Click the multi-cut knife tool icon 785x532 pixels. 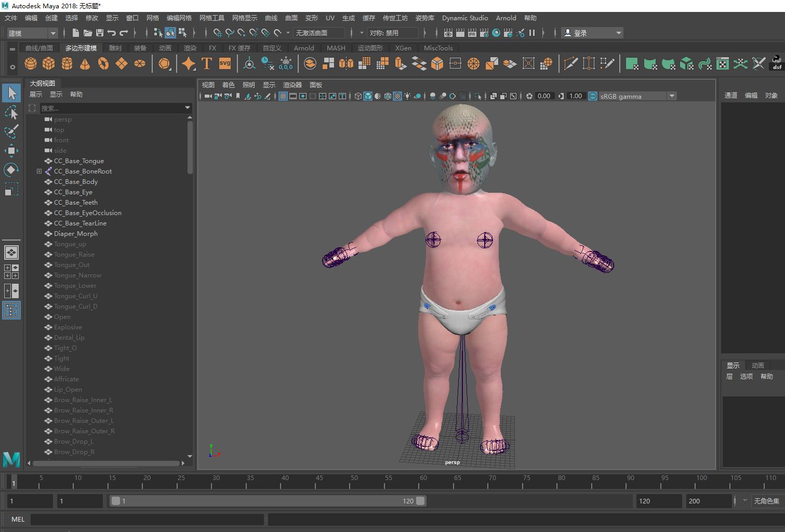point(570,64)
